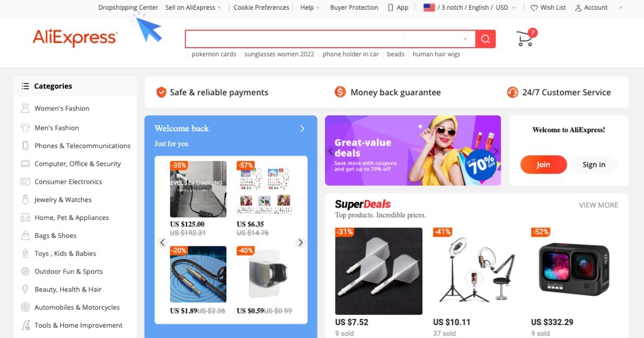Click the Jewelry & Watches ring icon
The height and width of the screenshot is (338, 644).
(x=25, y=199)
